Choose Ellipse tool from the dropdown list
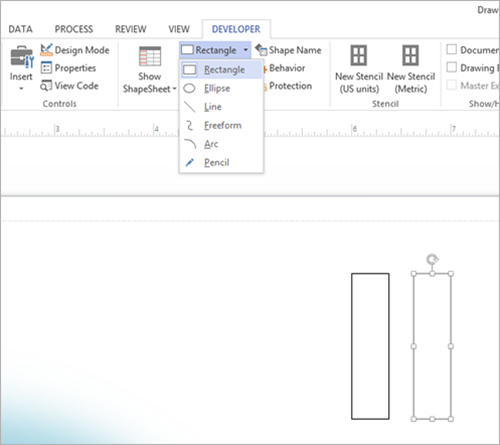Viewport: 500px width, 445px height. pyautogui.click(x=221, y=88)
